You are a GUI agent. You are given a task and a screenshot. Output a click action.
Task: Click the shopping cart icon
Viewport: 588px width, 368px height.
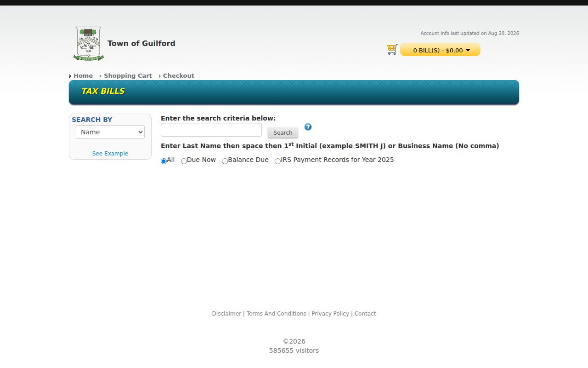pos(392,49)
